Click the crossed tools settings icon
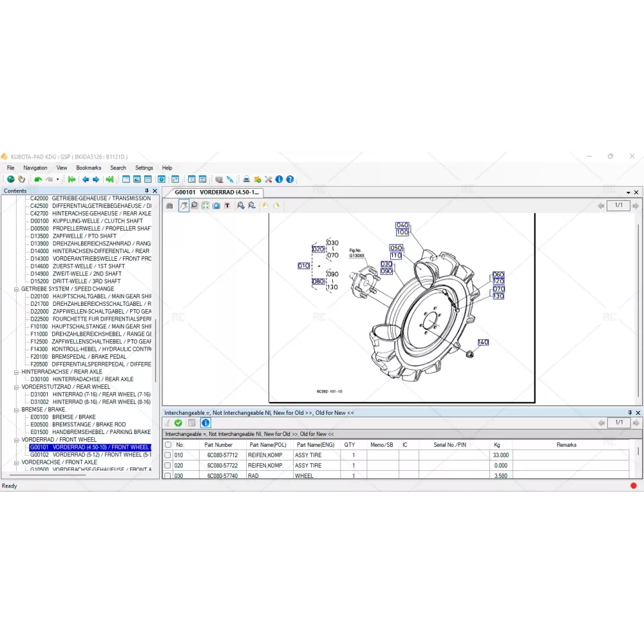 [269, 179]
